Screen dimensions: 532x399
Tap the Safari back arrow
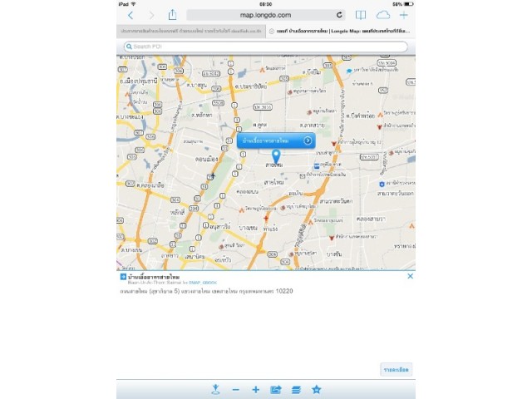[131, 15]
